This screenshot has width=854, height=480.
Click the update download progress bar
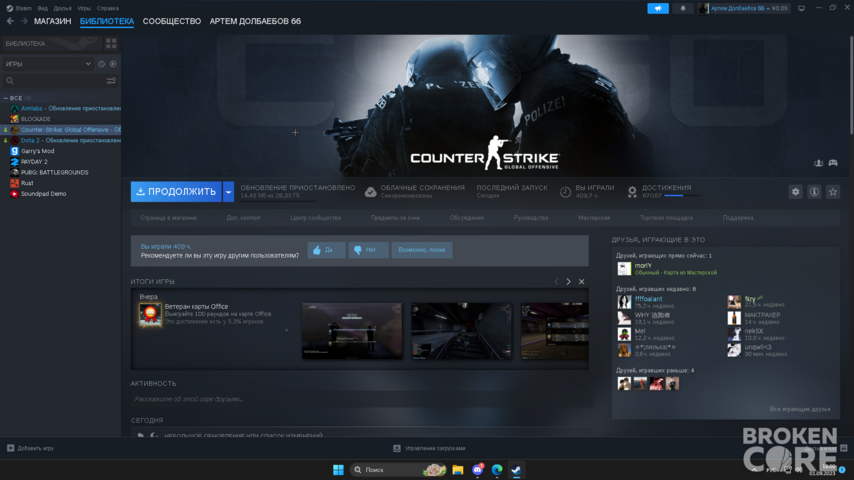pyautogui.click(x=278, y=200)
